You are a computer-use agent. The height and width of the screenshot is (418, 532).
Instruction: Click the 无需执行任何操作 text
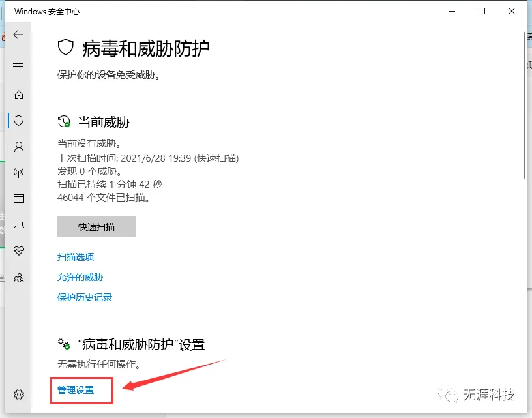point(98,364)
